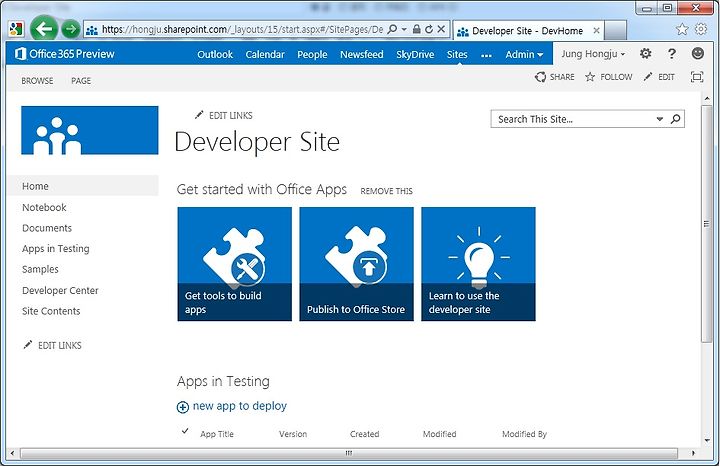
Task: Open Notebook in left navigation
Action: tap(44, 208)
